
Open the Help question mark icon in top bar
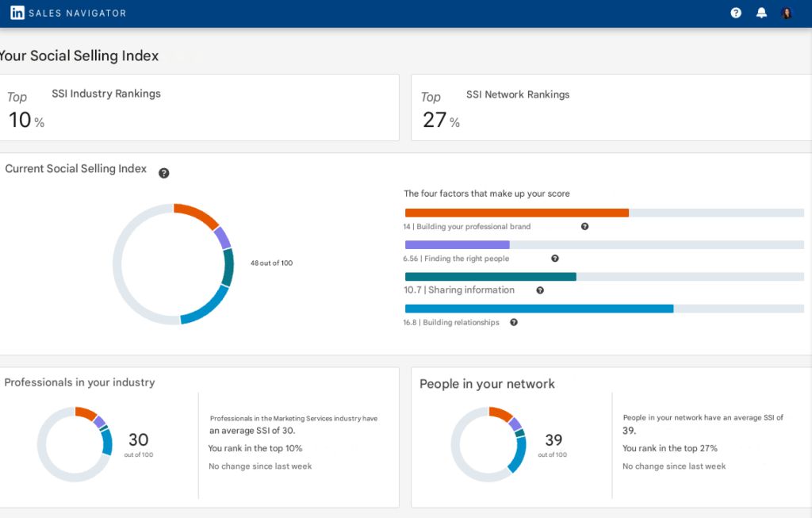(735, 12)
